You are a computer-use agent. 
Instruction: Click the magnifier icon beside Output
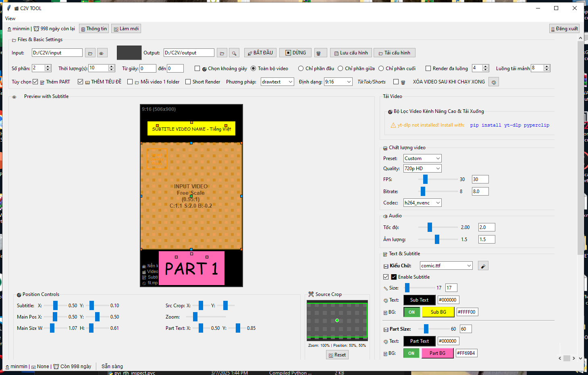point(234,53)
